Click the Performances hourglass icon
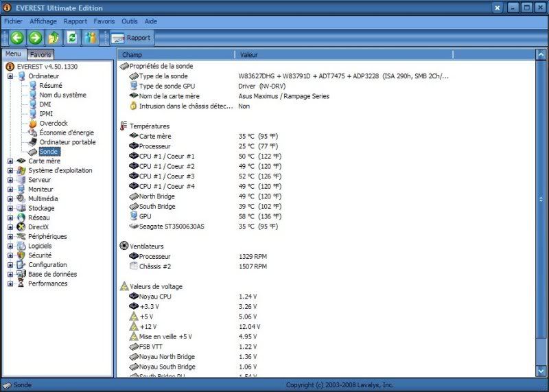 pyautogui.click(x=21, y=284)
